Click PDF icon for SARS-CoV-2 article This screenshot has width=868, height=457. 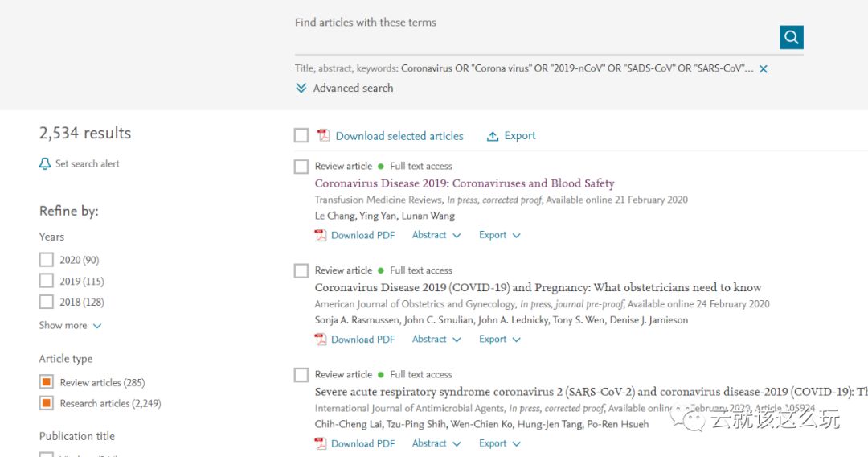321,443
